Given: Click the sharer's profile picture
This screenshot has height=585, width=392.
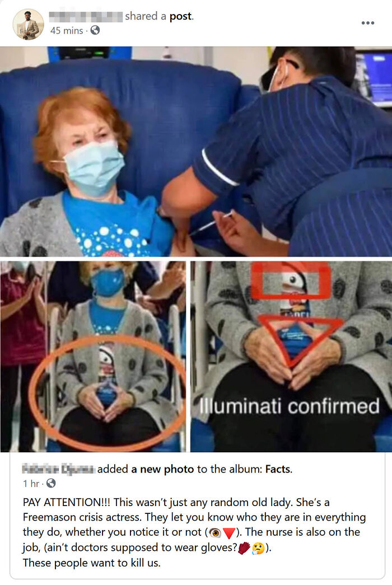Looking at the screenshot, I should [29, 24].
